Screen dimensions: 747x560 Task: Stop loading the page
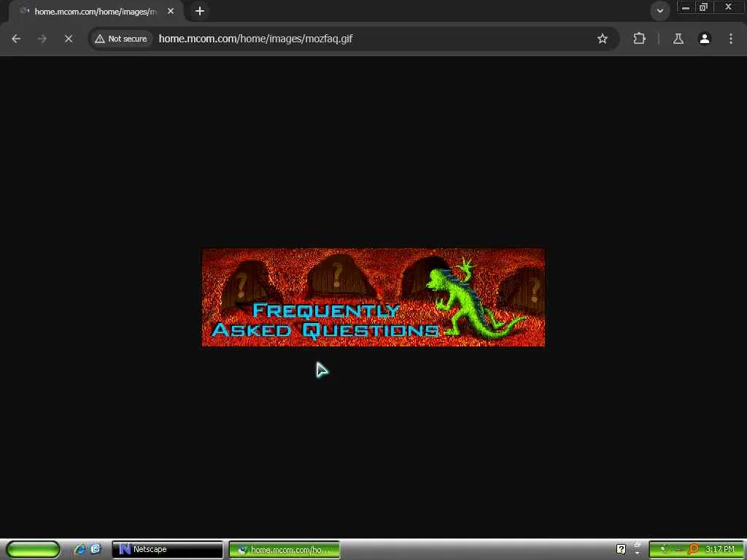69,39
